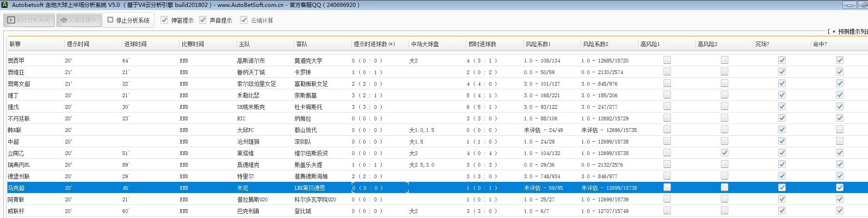The height and width of the screenshot is (218, 868).
Task: Click the cloud icon on 云端连接中
Action: [x=64, y=20]
